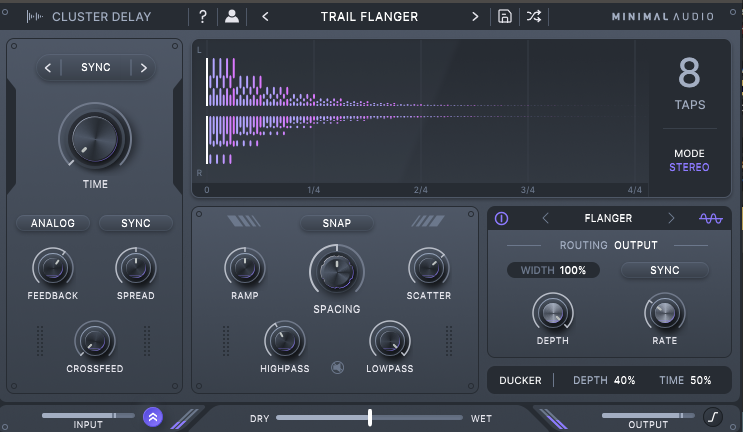
Task: Click the output soft clip curve icon
Action: tap(712, 417)
